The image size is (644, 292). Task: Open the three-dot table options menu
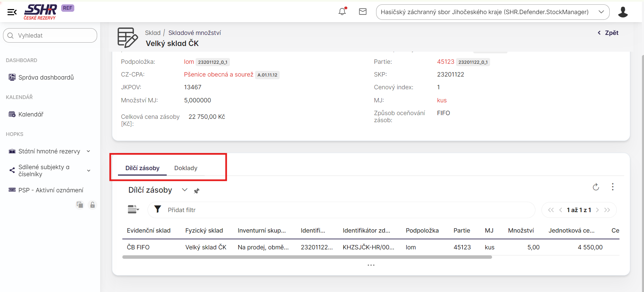(612, 187)
